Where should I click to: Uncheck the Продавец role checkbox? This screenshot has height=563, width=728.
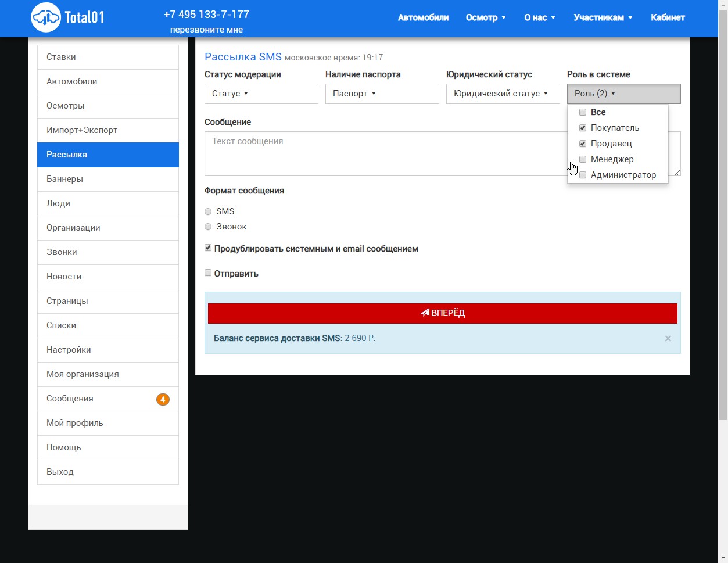click(583, 144)
